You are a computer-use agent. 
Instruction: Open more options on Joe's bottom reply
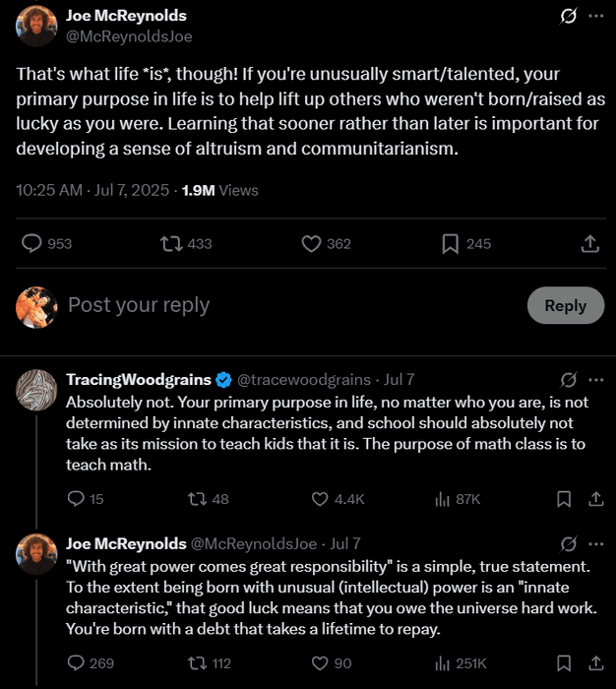(595, 543)
